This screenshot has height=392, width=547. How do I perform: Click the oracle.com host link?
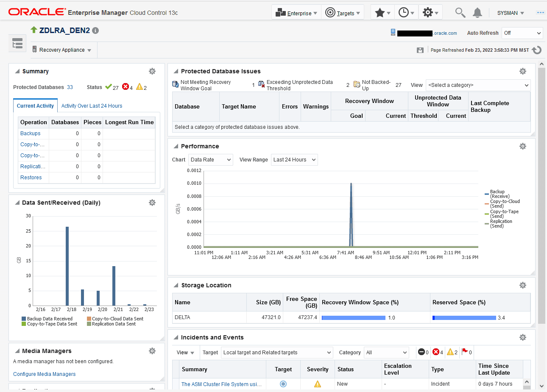pos(445,33)
